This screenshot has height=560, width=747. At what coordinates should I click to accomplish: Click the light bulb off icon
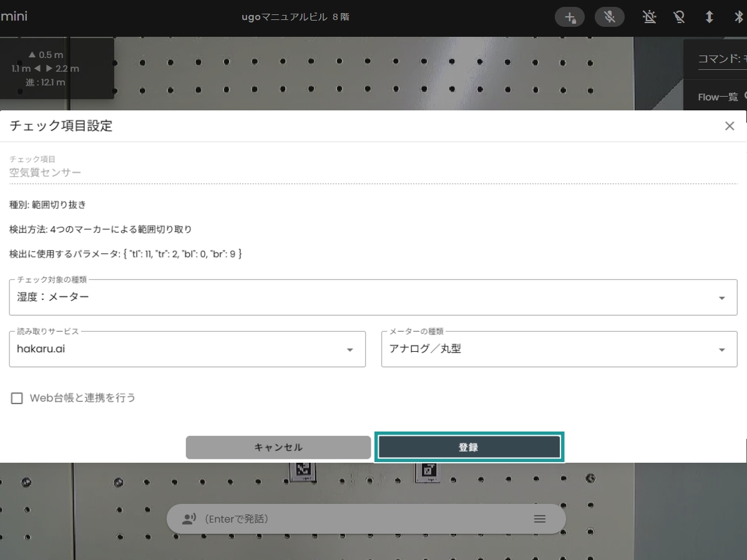pyautogui.click(x=679, y=17)
